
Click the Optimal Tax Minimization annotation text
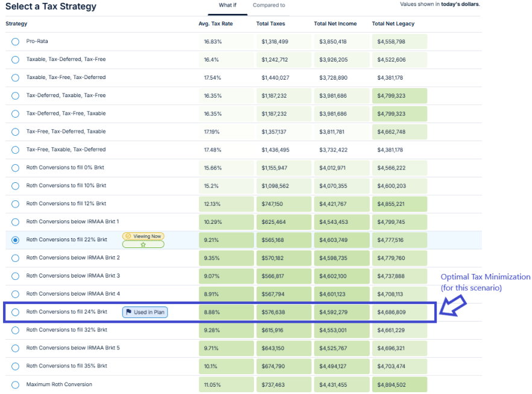(485, 282)
